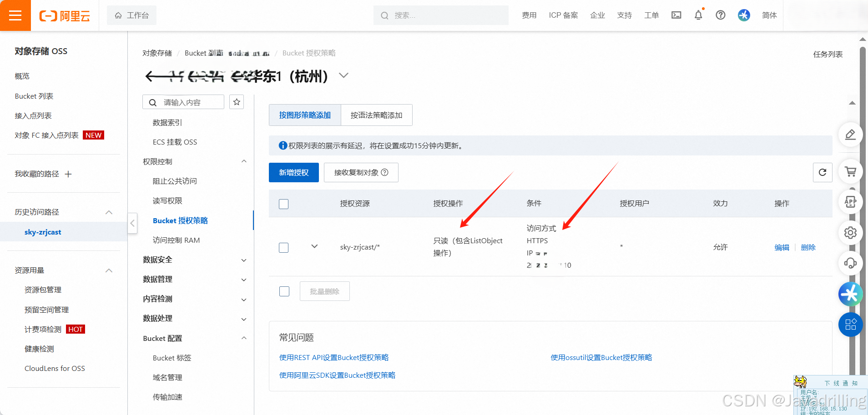
Task: Open 费用 in the top bar
Action: pos(529,15)
